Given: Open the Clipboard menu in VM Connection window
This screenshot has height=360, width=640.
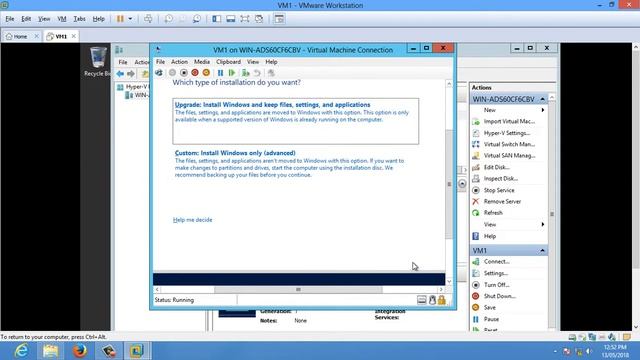Looking at the screenshot, I should [x=228, y=62].
